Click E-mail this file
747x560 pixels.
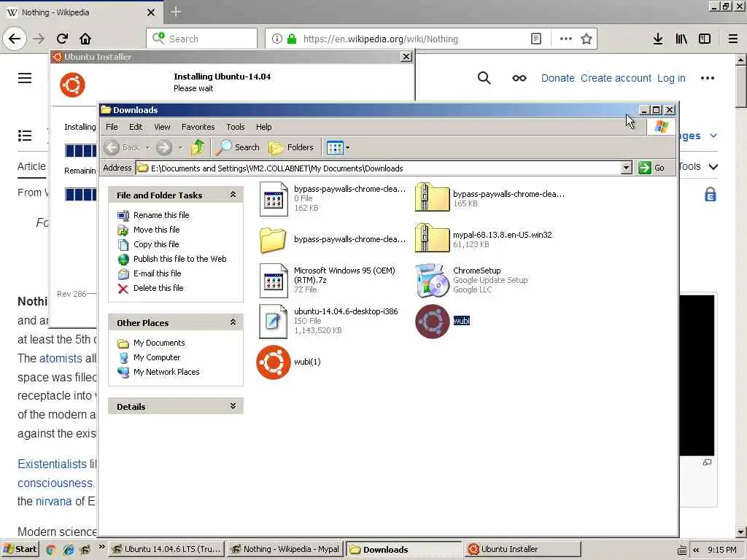[158, 274]
